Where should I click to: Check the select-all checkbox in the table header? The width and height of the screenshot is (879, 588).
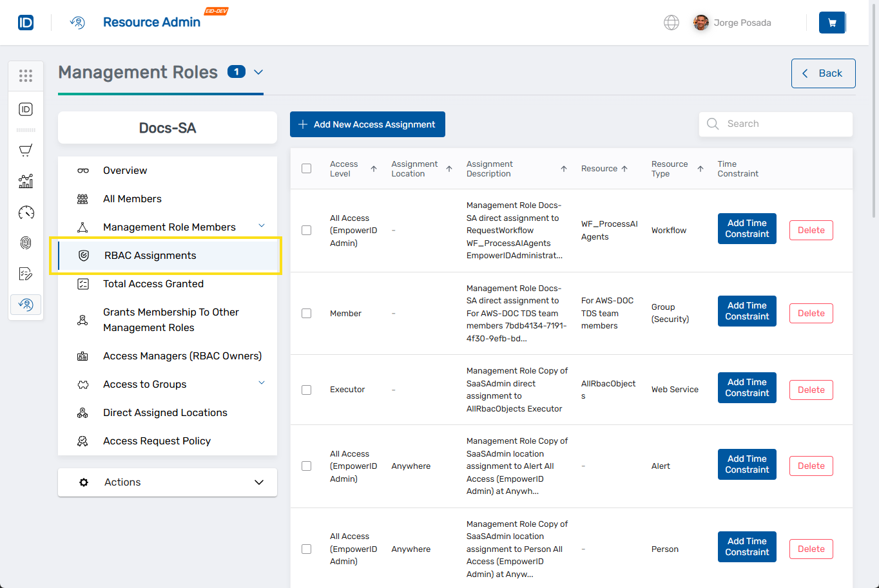(306, 167)
